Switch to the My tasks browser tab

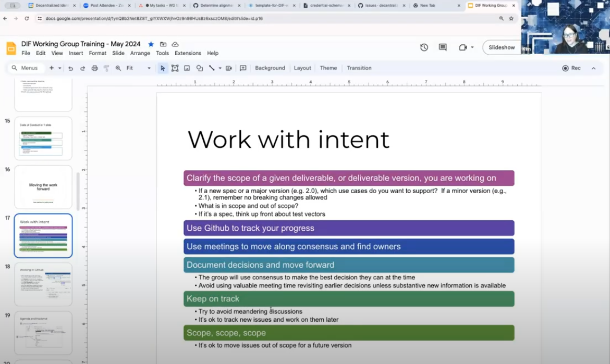[x=162, y=5]
